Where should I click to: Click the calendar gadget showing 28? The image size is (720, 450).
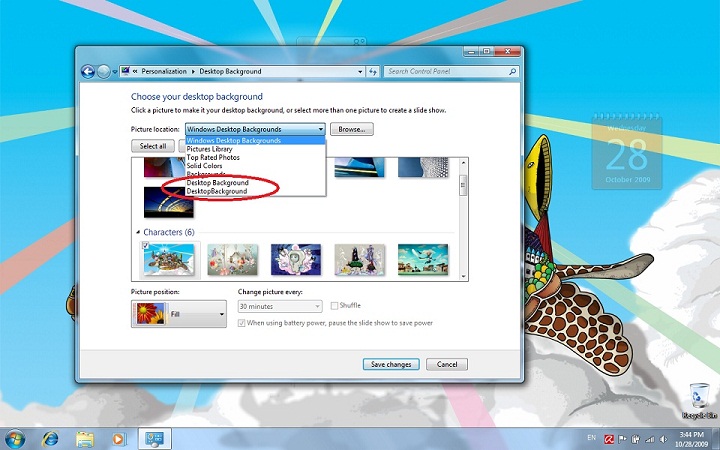(627, 152)
